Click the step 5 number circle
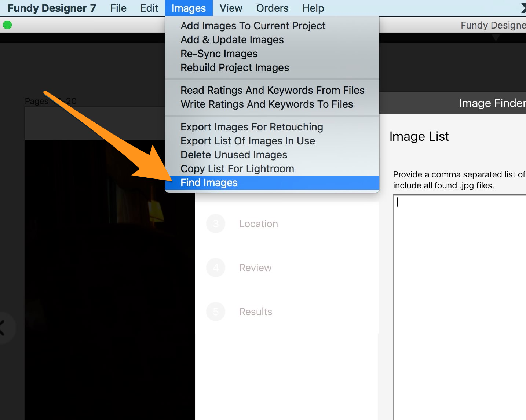Image resolution: width=526 pixels, height=420 pixels. click(216, 312)
